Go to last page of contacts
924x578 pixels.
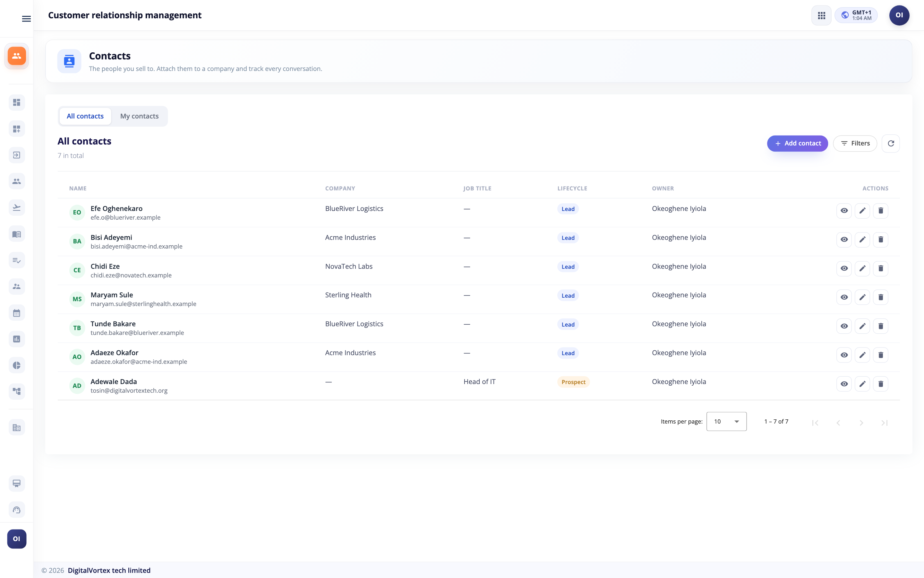pos(884,423)
